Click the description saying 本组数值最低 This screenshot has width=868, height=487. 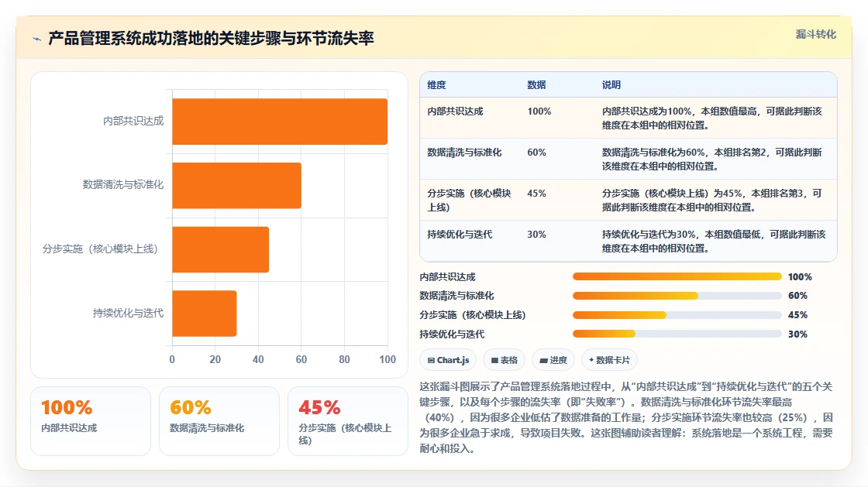coord(714,241)
